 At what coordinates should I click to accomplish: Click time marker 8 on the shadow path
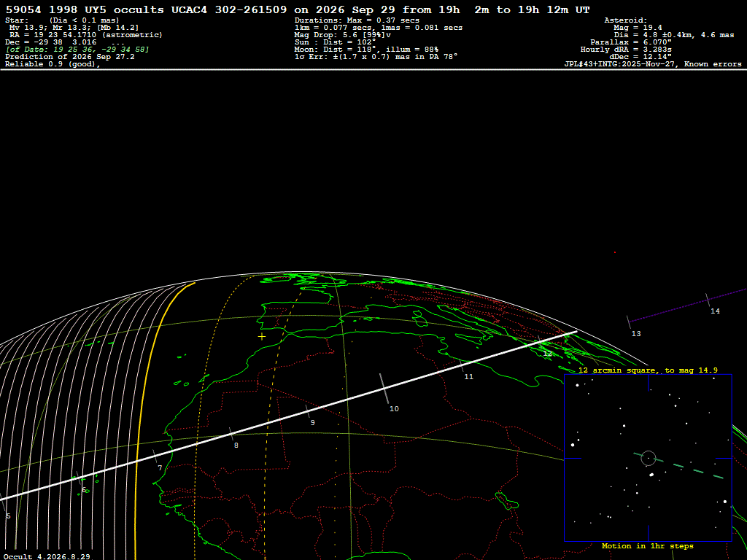(x=236, y=446)
